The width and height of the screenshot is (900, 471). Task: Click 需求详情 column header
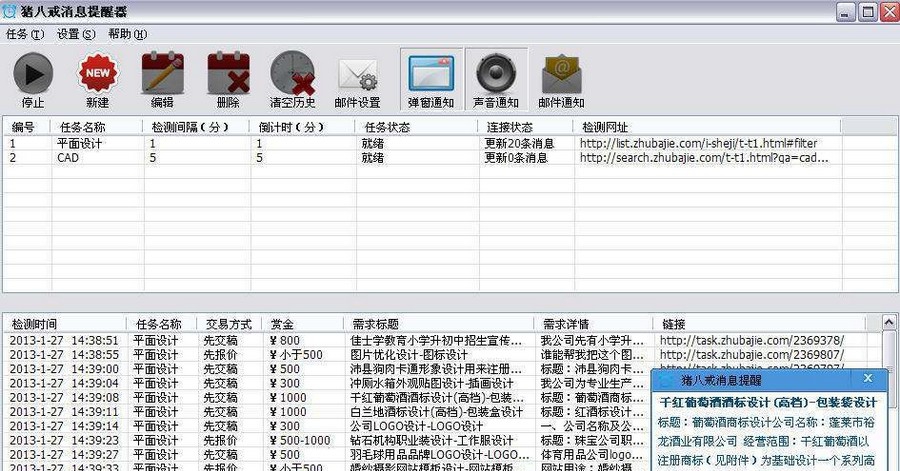click(593, 324)
